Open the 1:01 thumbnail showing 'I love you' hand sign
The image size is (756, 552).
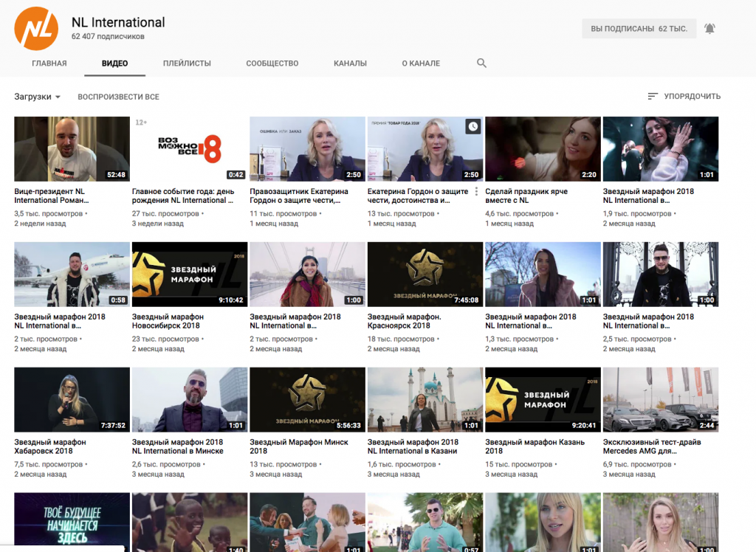(x=661, y=149)
